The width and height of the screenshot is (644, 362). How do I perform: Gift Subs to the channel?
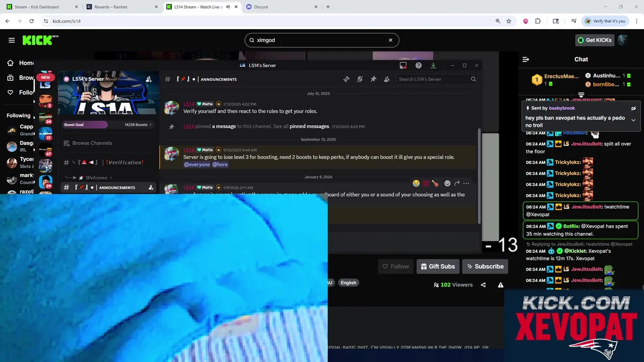[438, 266]
